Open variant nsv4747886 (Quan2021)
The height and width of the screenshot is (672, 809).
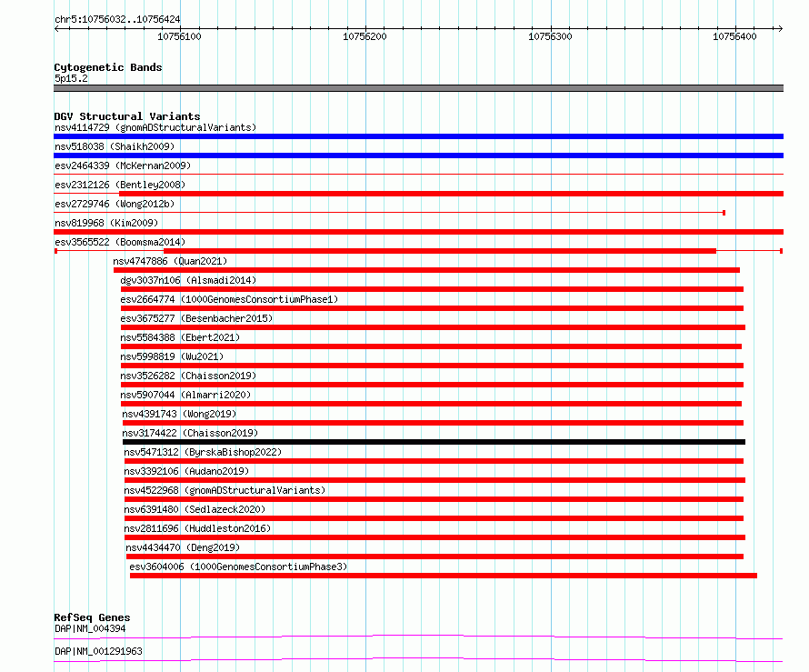(x=170, y=261)
